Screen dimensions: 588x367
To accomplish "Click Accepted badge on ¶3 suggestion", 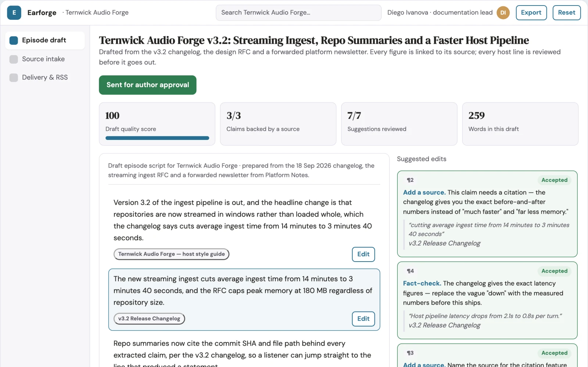I will click(554, 353).
